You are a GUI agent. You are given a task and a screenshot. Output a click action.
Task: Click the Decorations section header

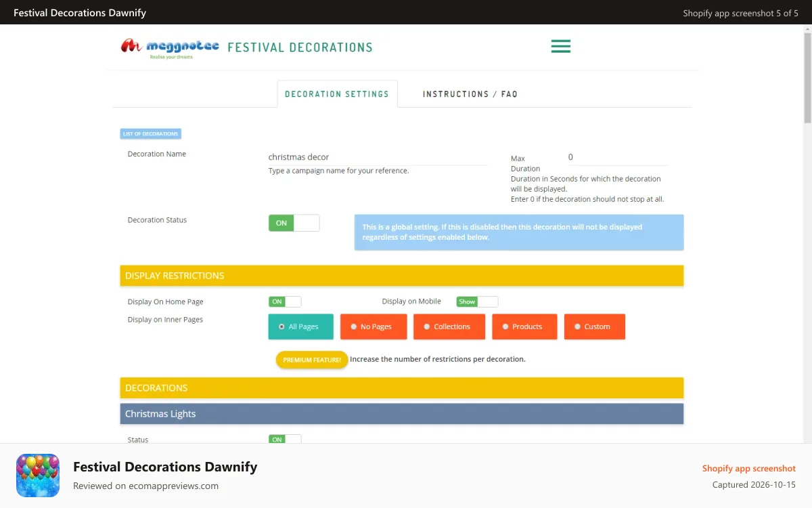tap(402, 387)
